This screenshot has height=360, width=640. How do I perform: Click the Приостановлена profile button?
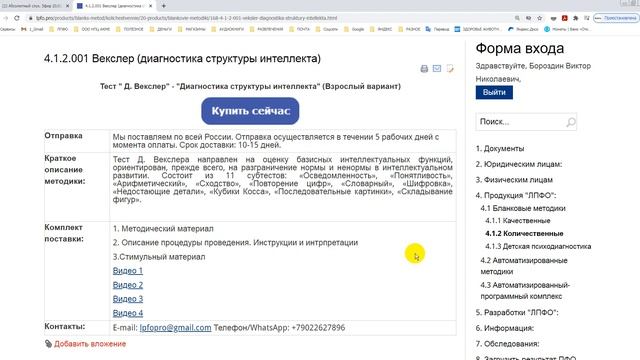click(x=616, y=18)
